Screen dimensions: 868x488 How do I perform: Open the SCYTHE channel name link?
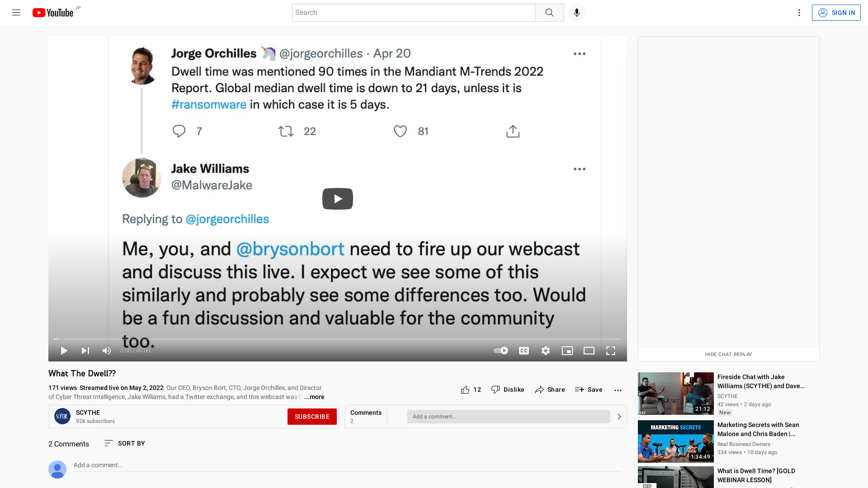[88, 413]
